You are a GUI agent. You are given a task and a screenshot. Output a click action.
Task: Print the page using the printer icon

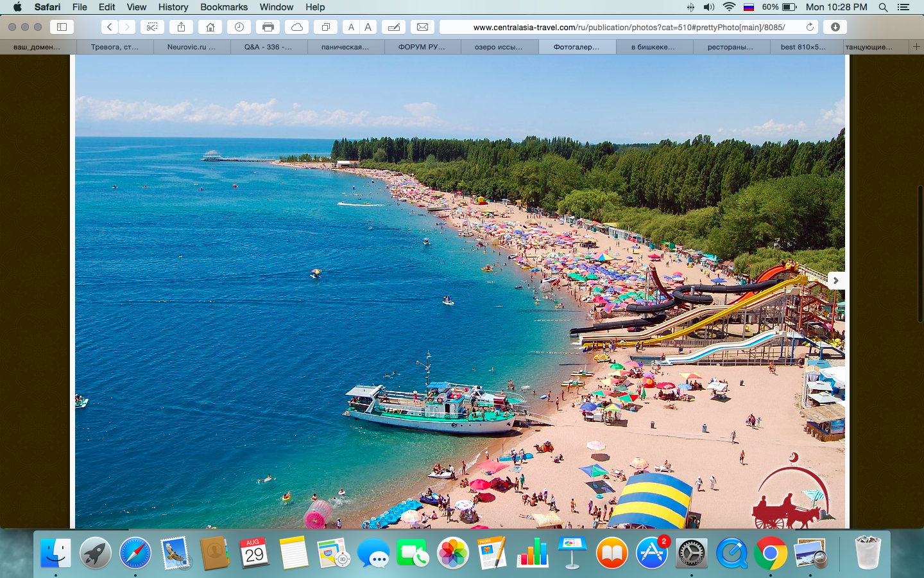pyautogui.click(x=268, y=27)
